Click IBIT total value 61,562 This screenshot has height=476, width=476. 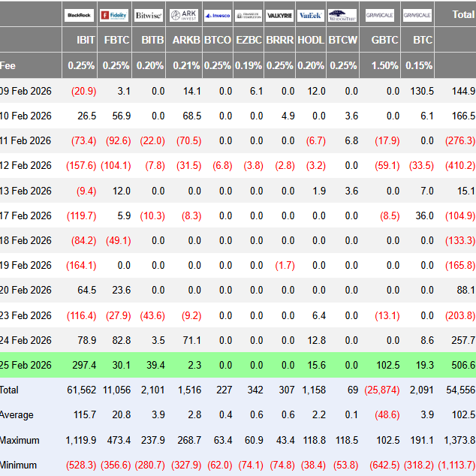click(x=80, y=390)
